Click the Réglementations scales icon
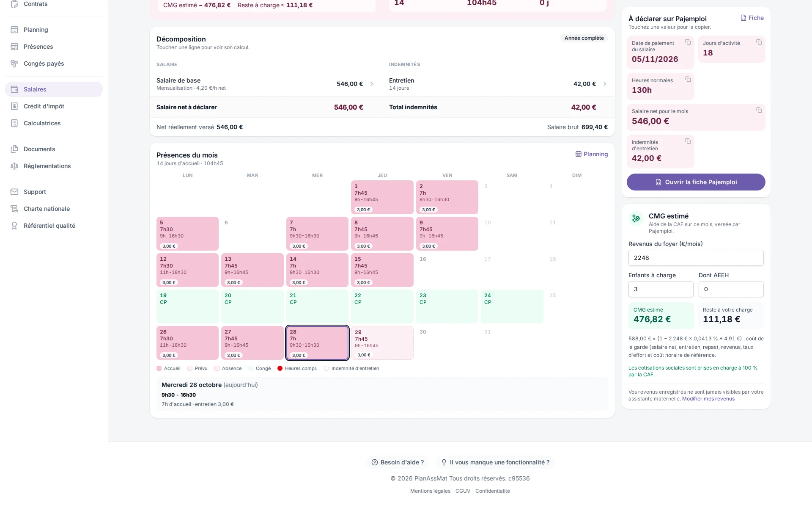Viewport: 812px width, 508px height. [x=14, y=166]
